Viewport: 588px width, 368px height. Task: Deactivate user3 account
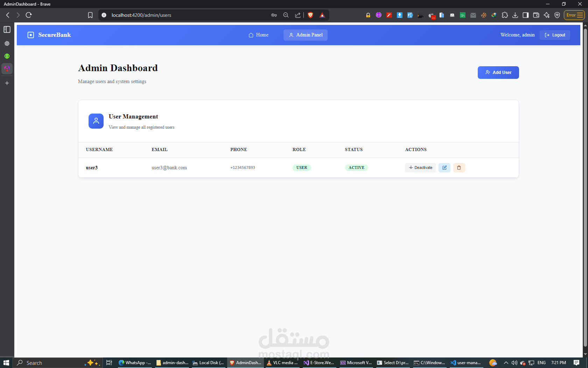coord(420,168)
